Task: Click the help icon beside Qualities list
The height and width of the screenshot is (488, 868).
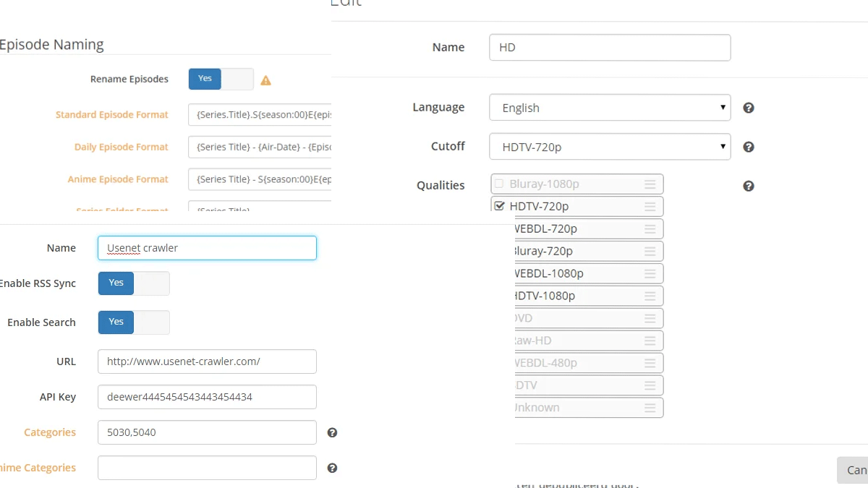Action: (x=749, y=186)
